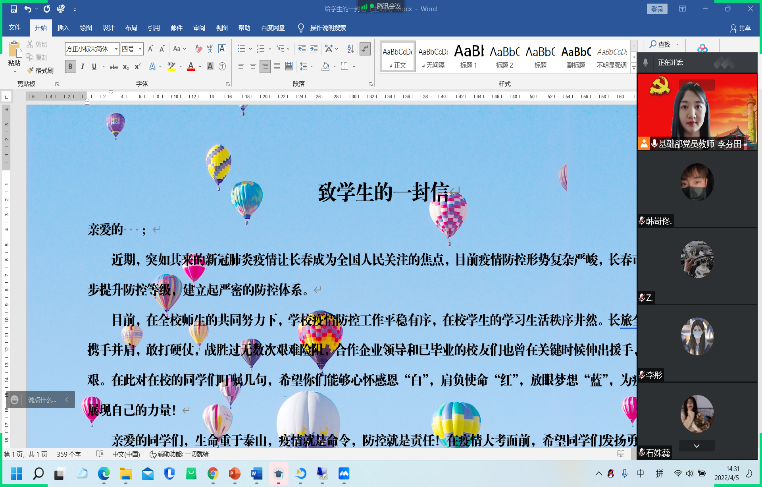Open the Help ribbon tab
Screen dimensions: 762x487
click(x=244, y=28)
